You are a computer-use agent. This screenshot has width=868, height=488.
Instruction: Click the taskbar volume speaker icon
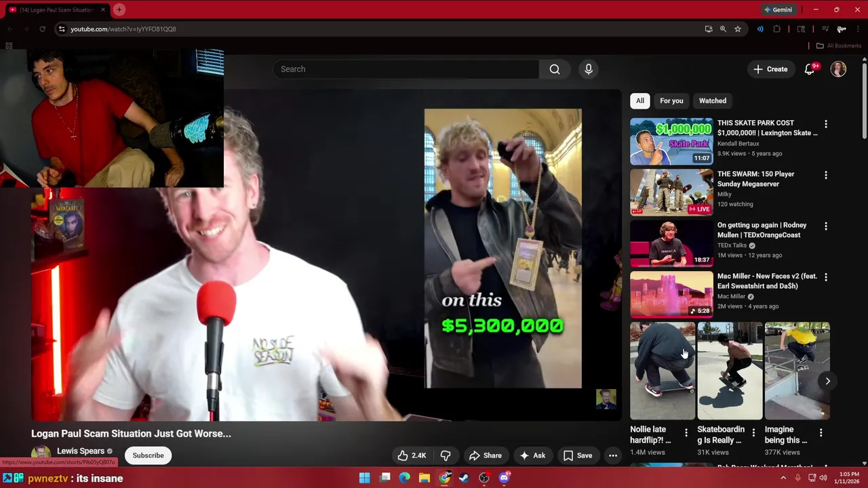pyautogui.click(x=823, y=478)
